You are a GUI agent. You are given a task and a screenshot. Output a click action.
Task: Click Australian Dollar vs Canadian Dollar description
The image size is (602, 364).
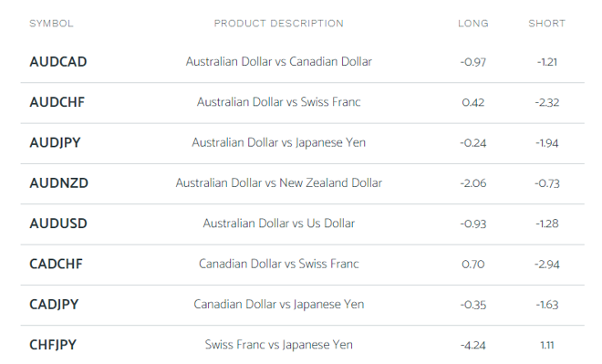(279, 62)
